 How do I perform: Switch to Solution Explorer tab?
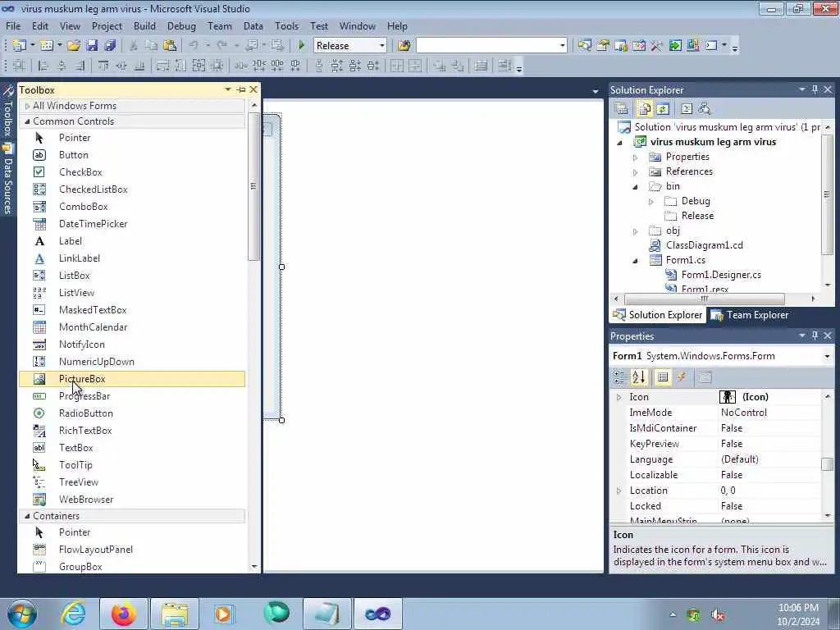657,315
